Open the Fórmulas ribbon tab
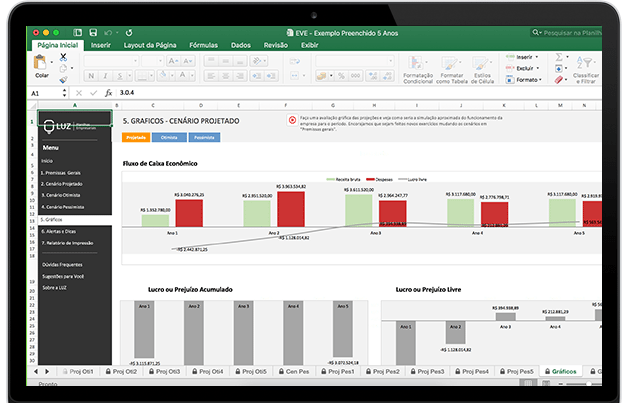 [x=203, y=45]
